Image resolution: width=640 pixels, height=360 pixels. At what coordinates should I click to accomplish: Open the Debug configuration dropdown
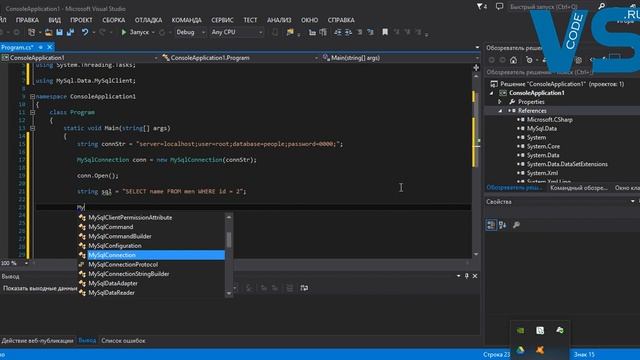[x=190, y=32]
